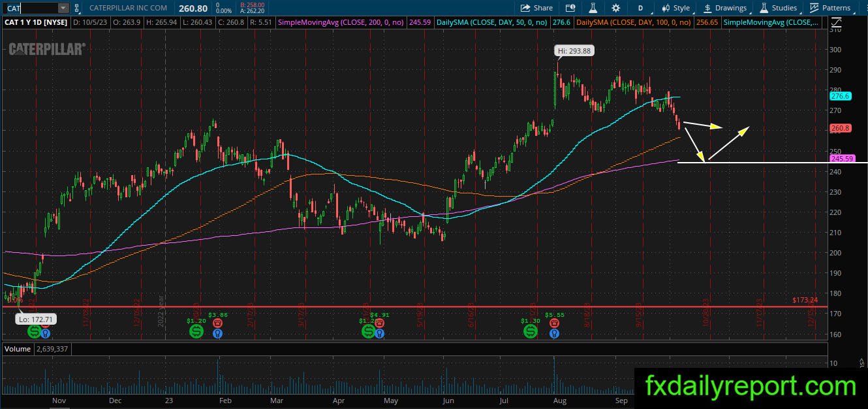Click the 256.65 value in the study header
The height and width of the screenshot is (409, 868).
click(x=707, y=22)
